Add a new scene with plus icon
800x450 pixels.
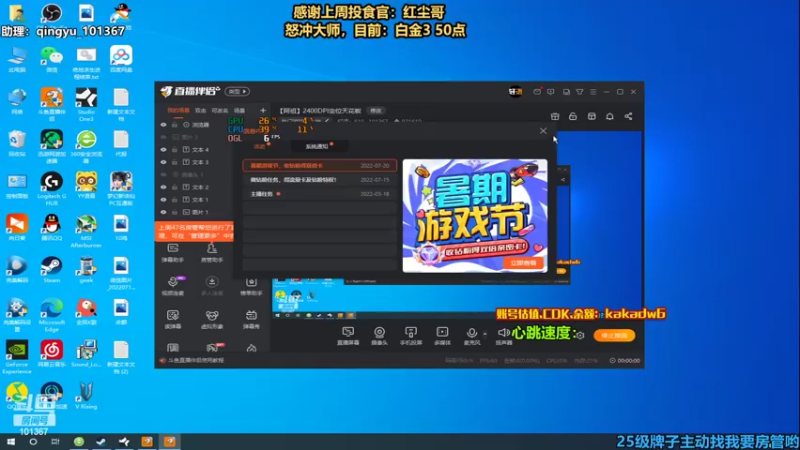[263, 110]
